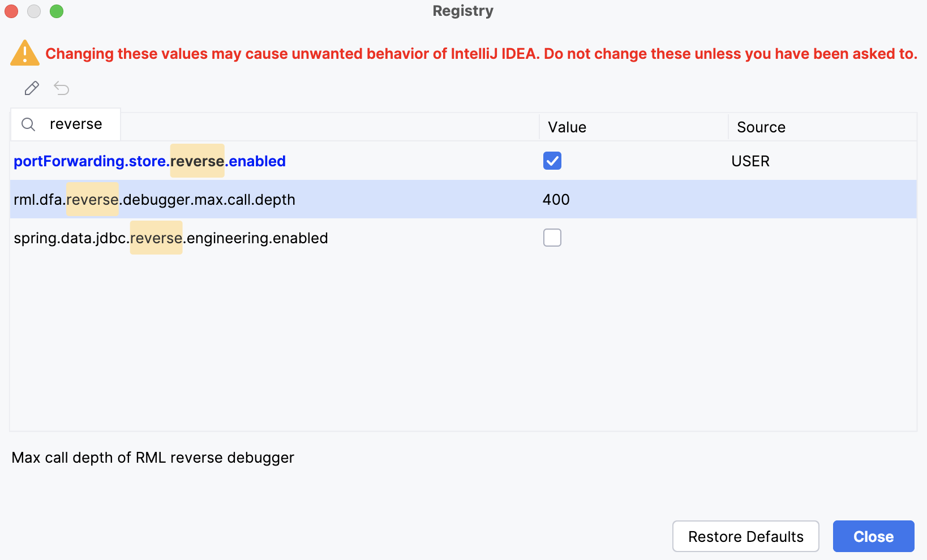
Task: Click the 400 value cell
Action: click(x=556, y=199)
